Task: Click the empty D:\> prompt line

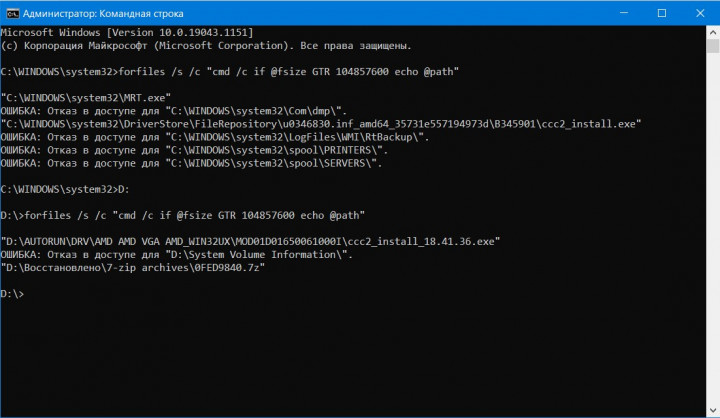Action: 14,293
